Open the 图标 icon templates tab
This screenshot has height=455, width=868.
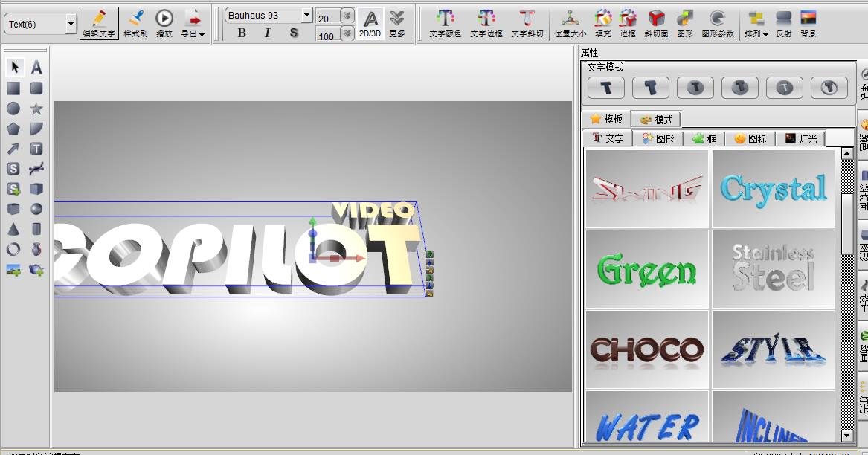750,138
